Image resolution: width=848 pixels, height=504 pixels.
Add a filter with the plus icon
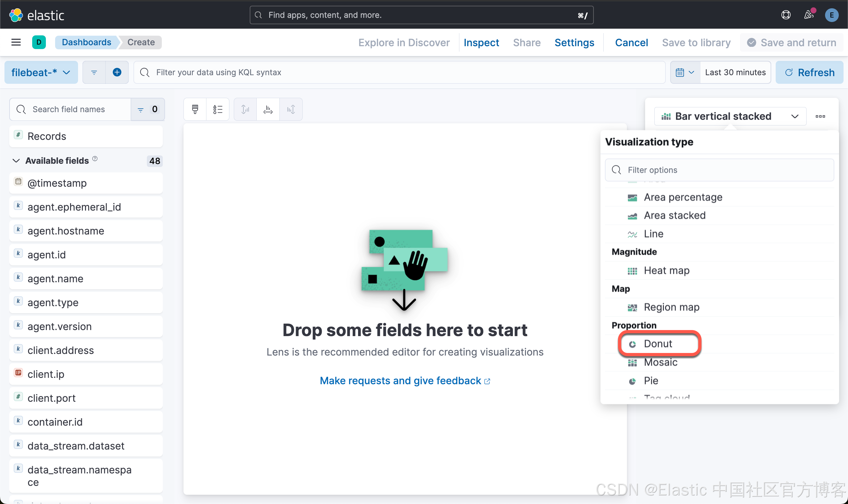117,72
